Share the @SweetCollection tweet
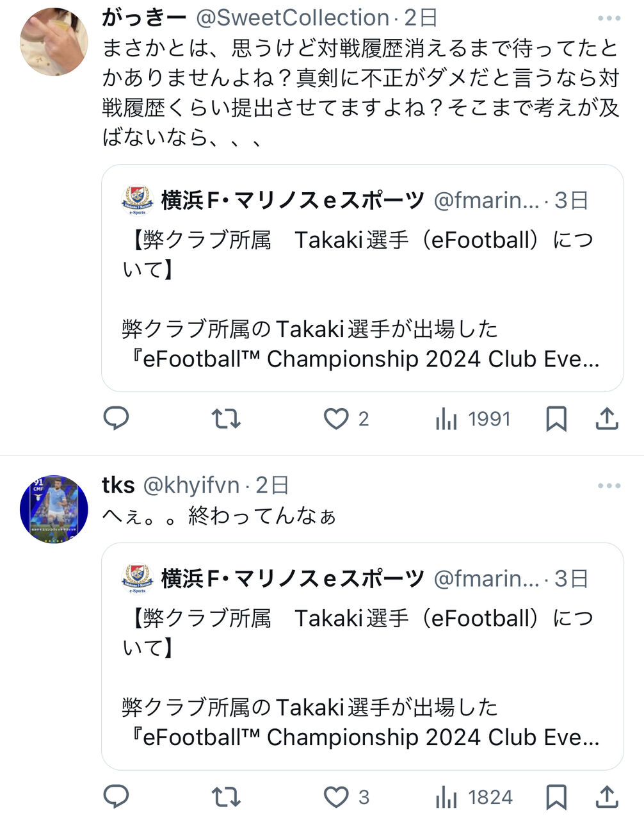 click(606, 418)
